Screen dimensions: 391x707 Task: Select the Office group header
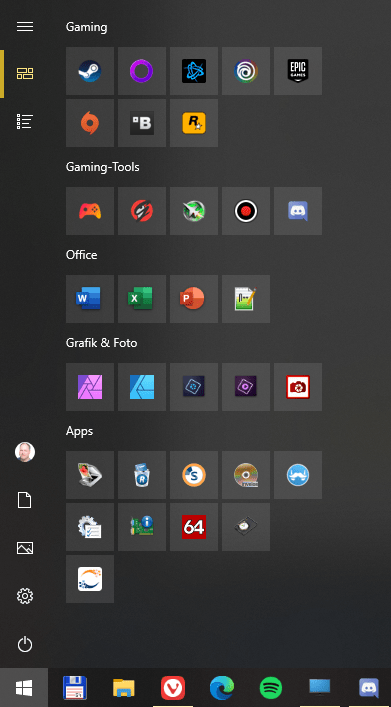(82, 255)
